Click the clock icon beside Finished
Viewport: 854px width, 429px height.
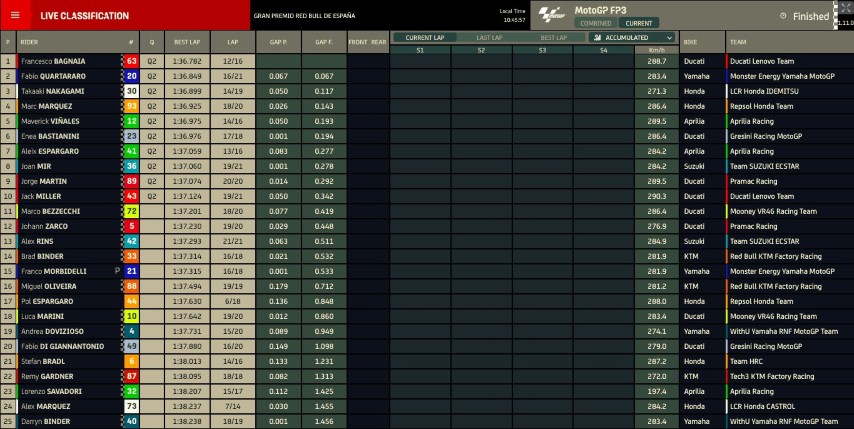tap(782, 16)
